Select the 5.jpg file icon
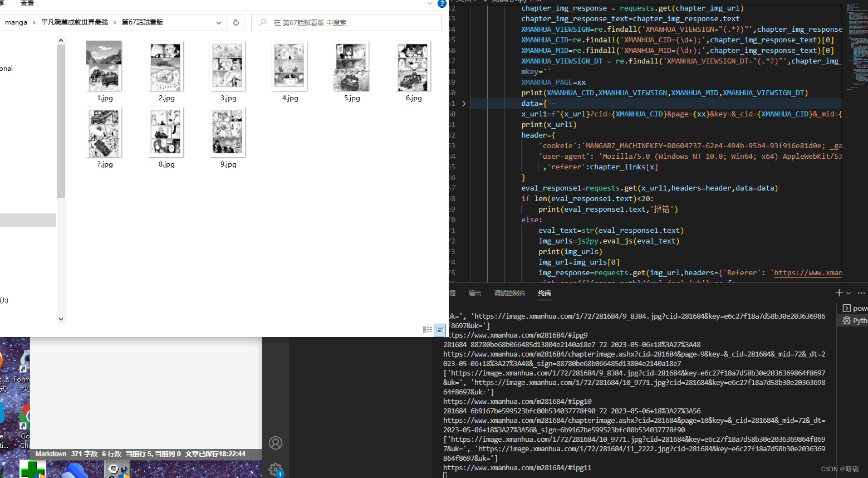This screenshot has width=868, height=478. pyautogui.click(x=351, y=66)
